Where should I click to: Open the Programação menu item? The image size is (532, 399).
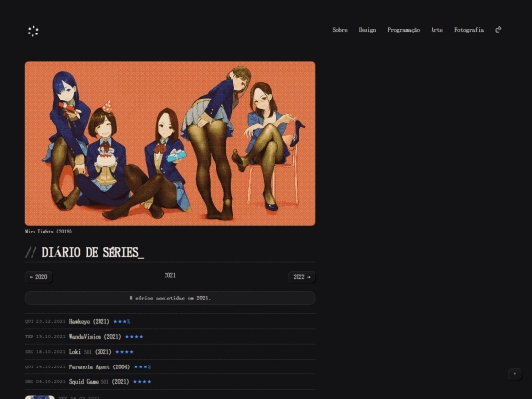point(403,30)
